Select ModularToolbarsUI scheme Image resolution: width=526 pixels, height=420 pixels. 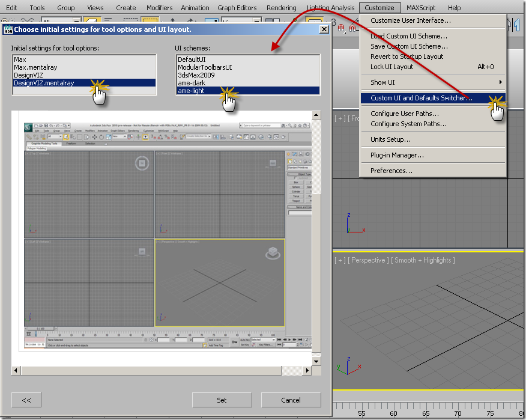coord(248,67)
